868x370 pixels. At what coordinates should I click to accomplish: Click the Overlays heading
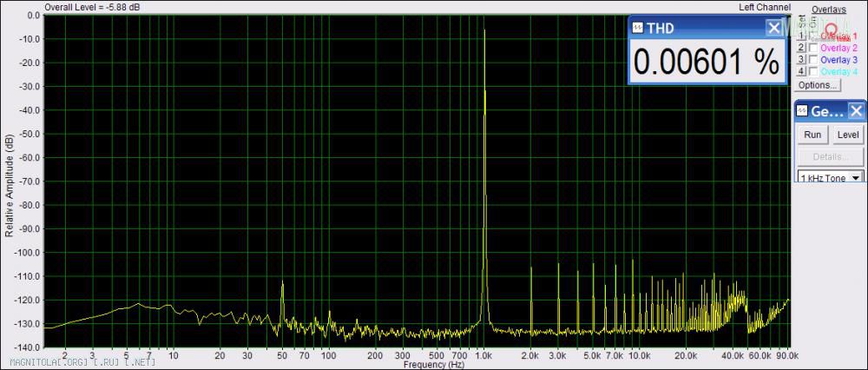click(x=829, y=10)
